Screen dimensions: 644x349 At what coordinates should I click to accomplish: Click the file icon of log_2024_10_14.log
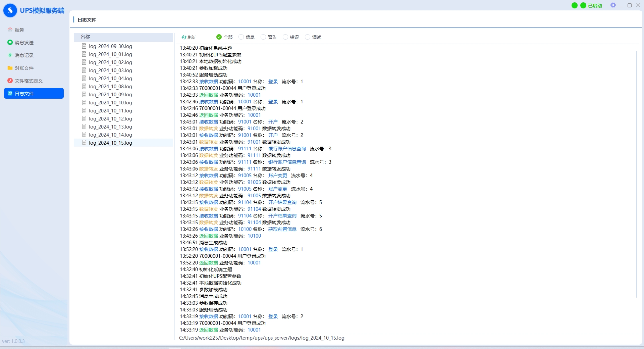[84, 135]
